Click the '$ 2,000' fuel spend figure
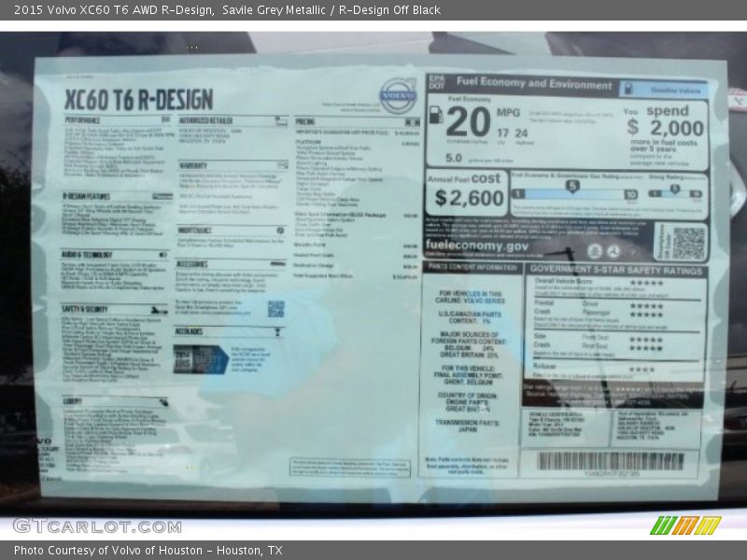 click(x=665, y=128)
